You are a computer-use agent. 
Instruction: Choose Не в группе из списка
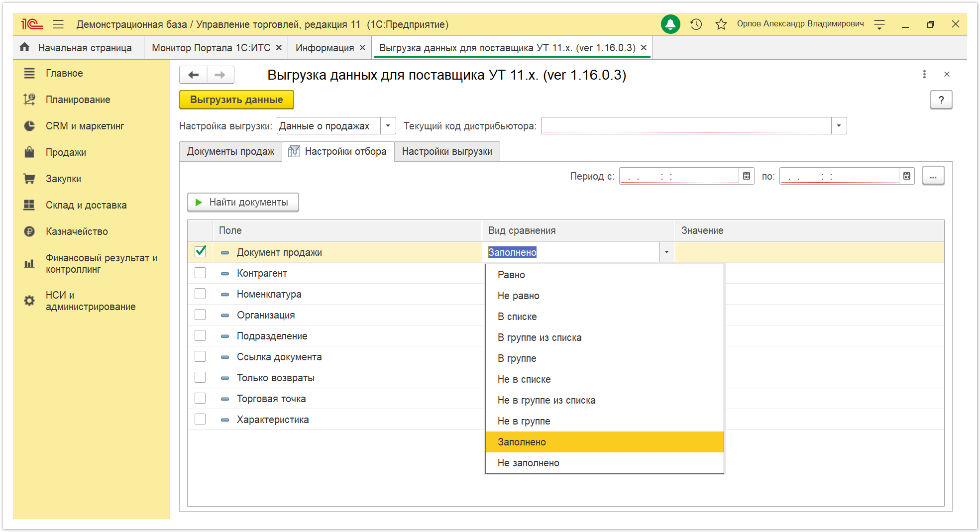(x=604, y=400)
